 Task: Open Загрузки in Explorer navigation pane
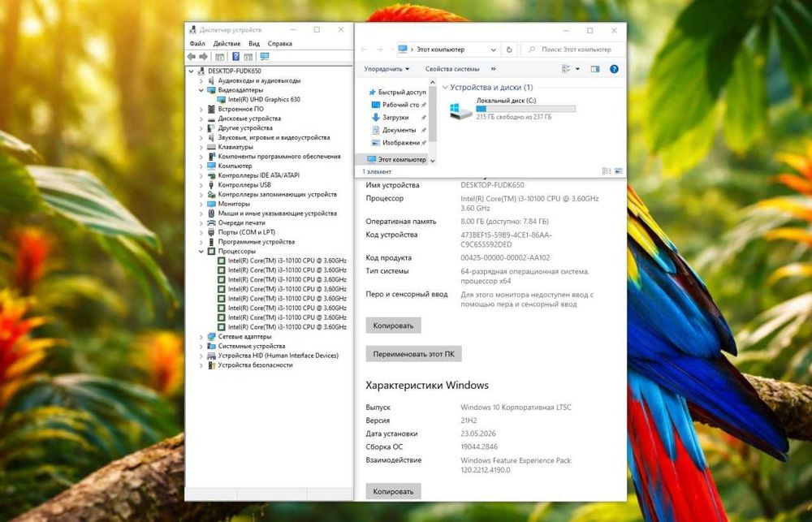click(395, 118)
